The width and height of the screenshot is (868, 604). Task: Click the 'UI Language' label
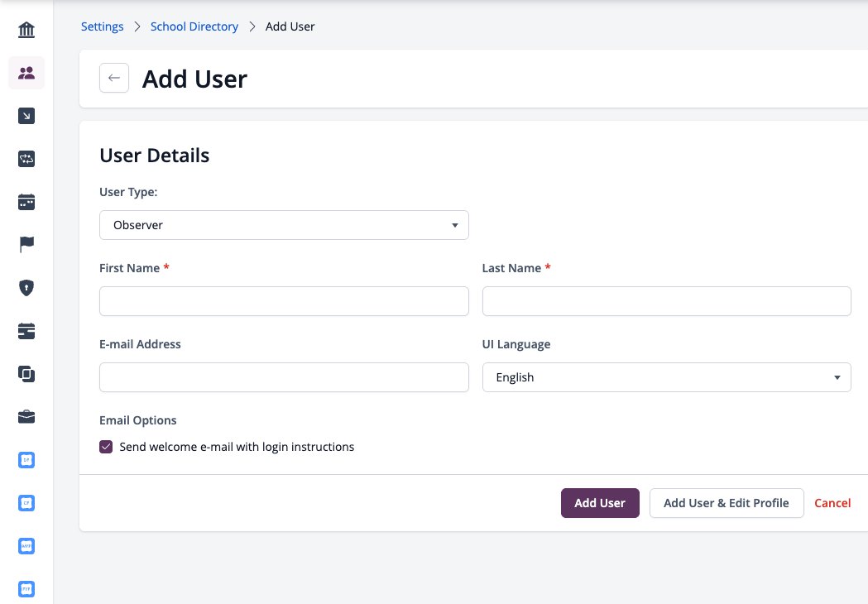pyautogui.click(x=516, y=344)
